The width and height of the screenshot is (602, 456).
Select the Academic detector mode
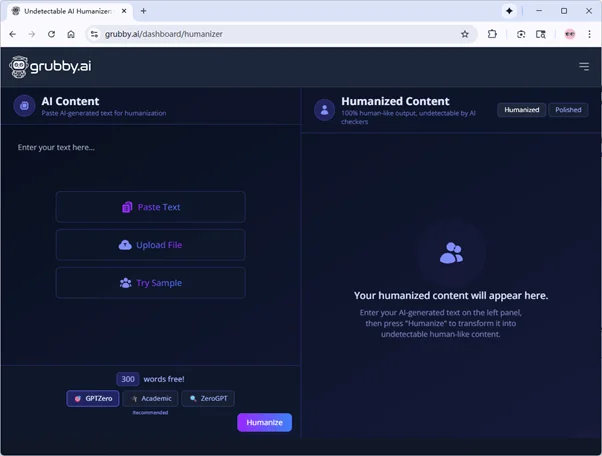tap(150, 398)
